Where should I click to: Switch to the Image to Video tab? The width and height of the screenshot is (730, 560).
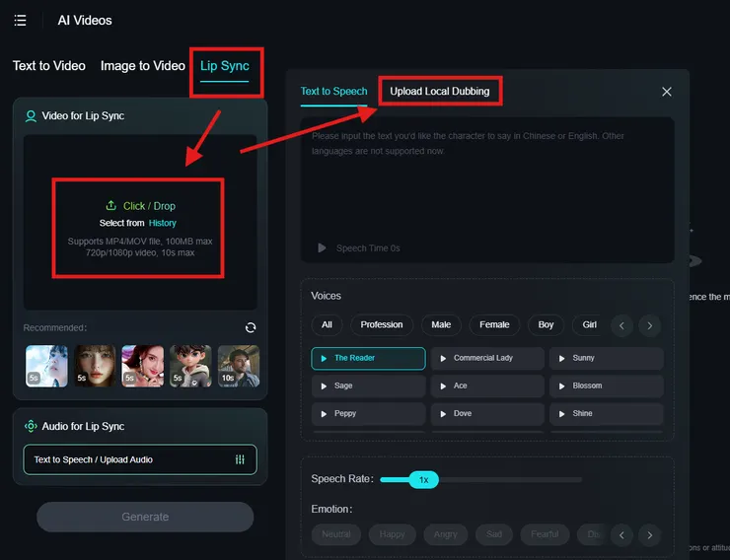pos(143,66)
